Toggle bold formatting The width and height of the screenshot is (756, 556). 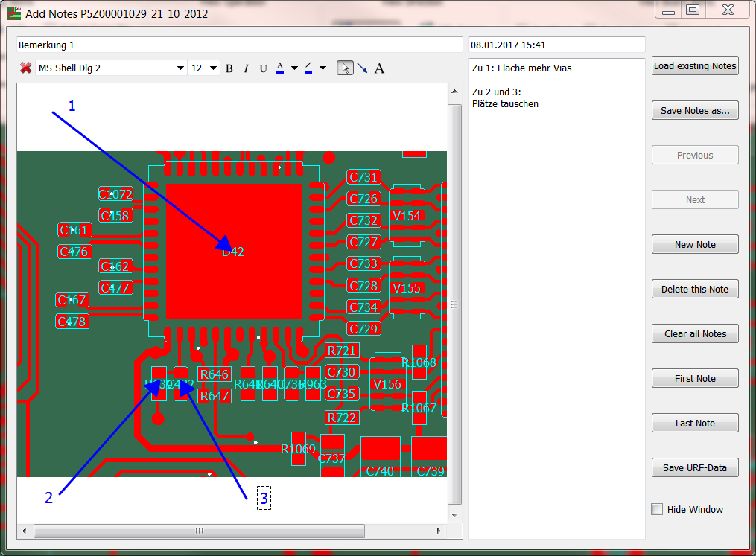229,68
